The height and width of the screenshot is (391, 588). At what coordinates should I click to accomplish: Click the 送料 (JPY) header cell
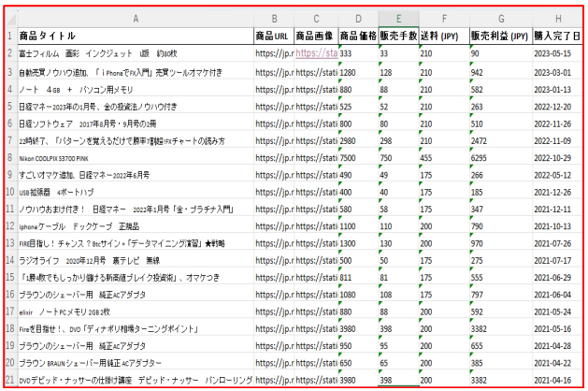pyautogui.click(x=444, y=36)
